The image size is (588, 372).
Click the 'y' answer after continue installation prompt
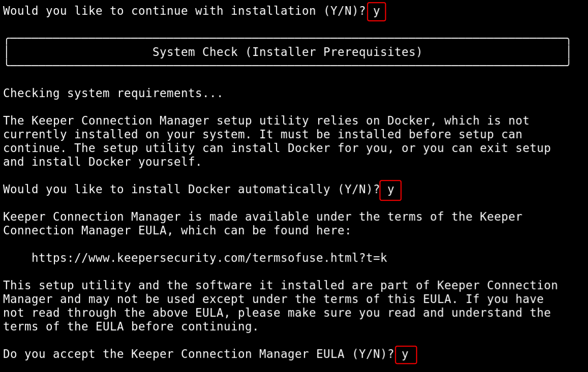click(x=376, y=11)
